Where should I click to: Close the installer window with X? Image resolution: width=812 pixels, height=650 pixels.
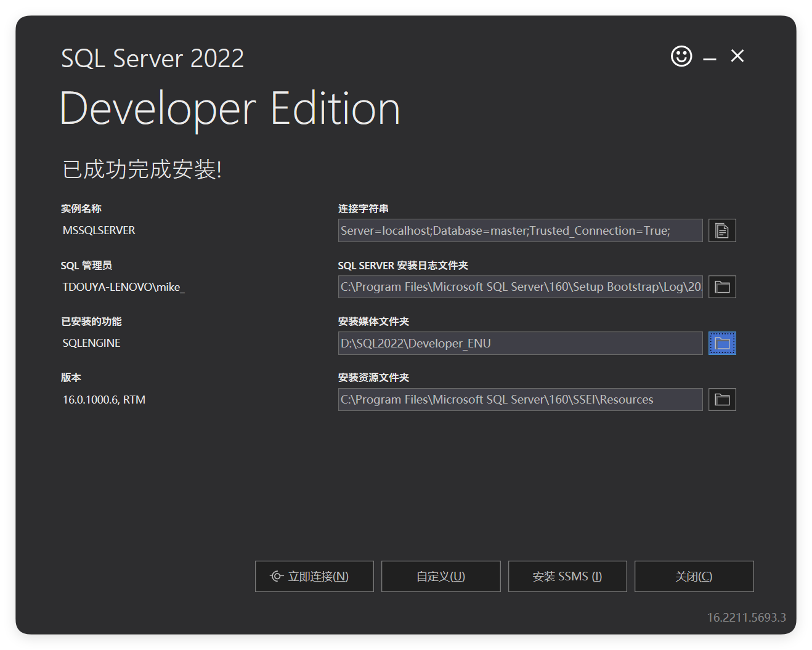point(737,56)
